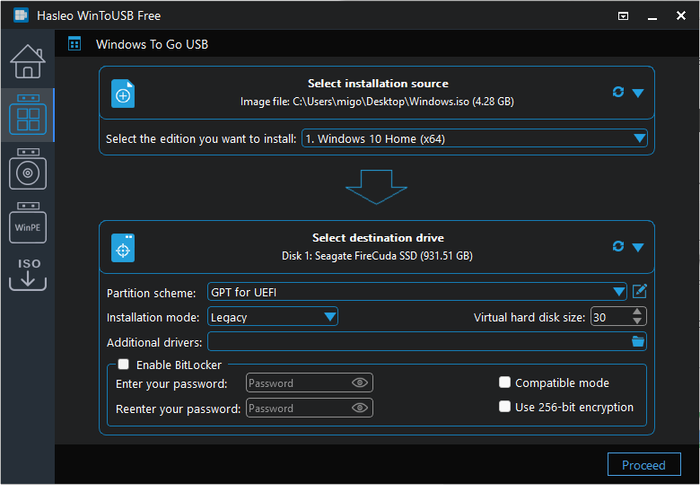This screenshot has width=700, height=485.
Task: Decrease virtual hard disk size with down arrow
Action: coord(638,321)
